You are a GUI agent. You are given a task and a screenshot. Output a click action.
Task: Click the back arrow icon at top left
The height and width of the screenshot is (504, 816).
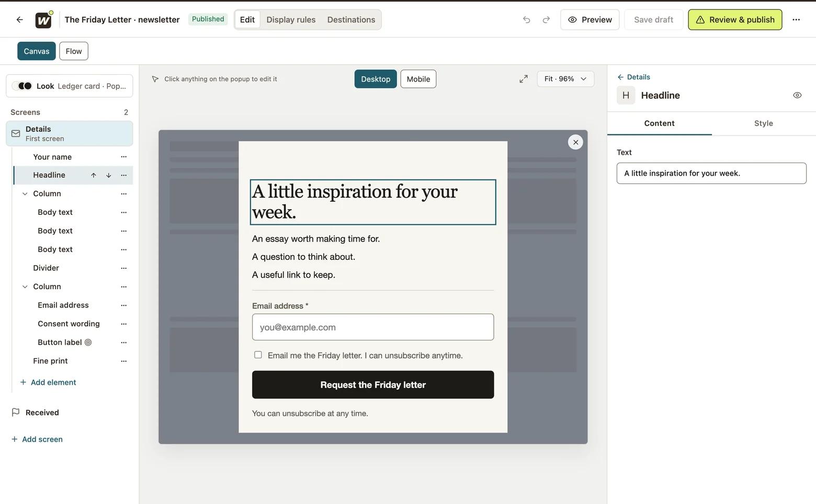pos(19,20)
